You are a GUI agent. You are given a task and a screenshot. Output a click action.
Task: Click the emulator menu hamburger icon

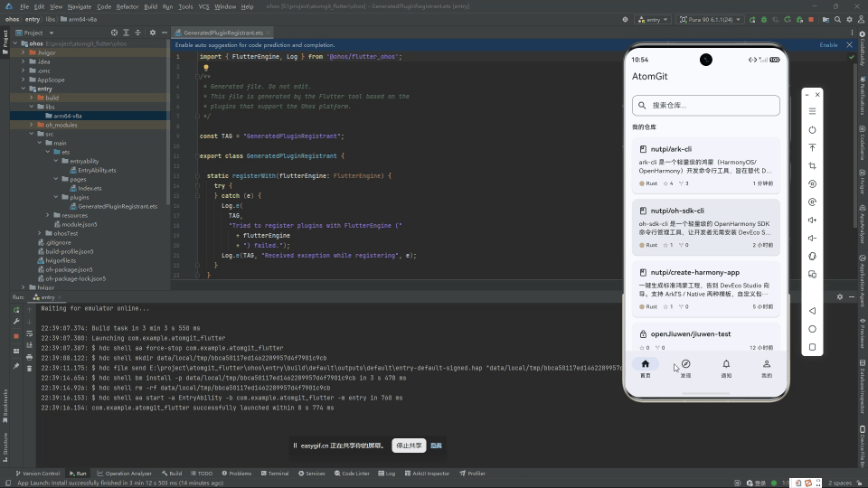point(812,111)
